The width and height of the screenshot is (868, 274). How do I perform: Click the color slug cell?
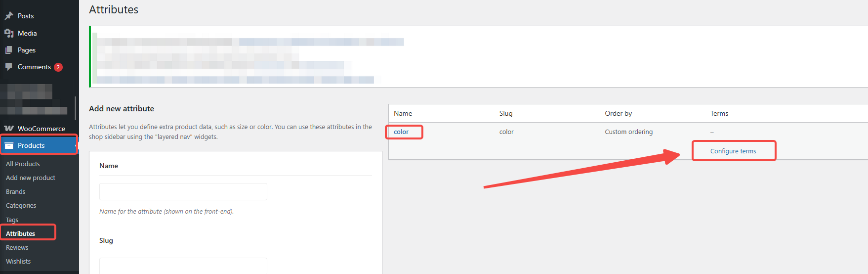point(506,132)
